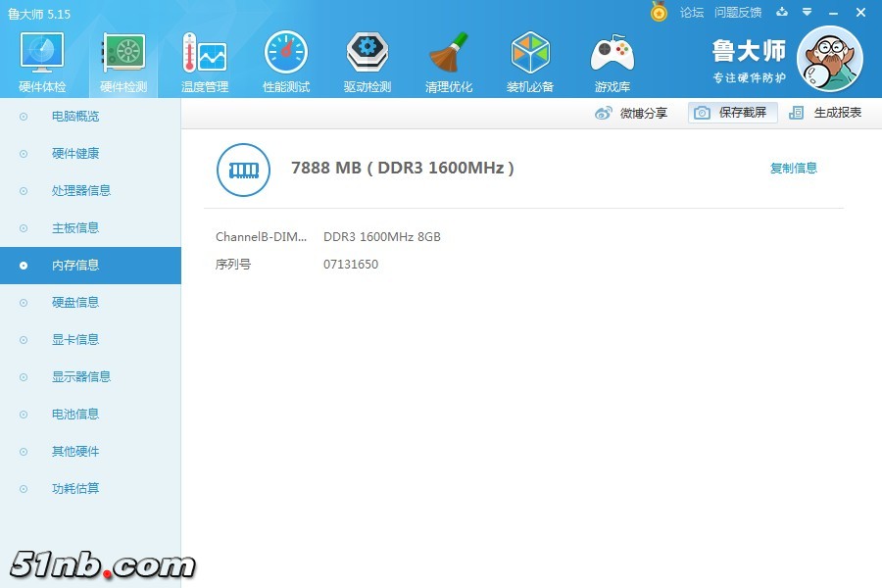Click 微博分享 Weibo share icon
Screen dimensions: 882x588
pos(604,114)
